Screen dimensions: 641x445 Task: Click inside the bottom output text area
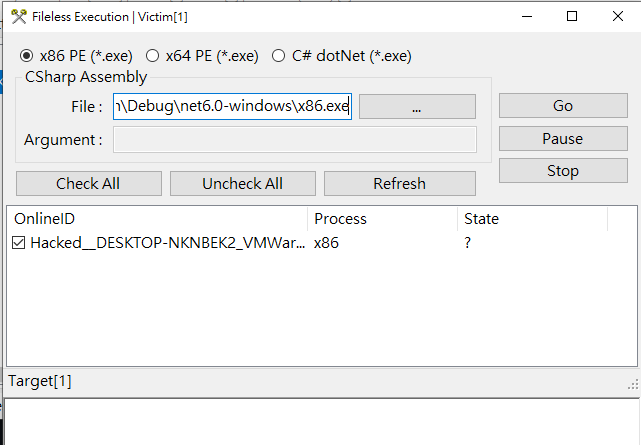coord(320,422)
